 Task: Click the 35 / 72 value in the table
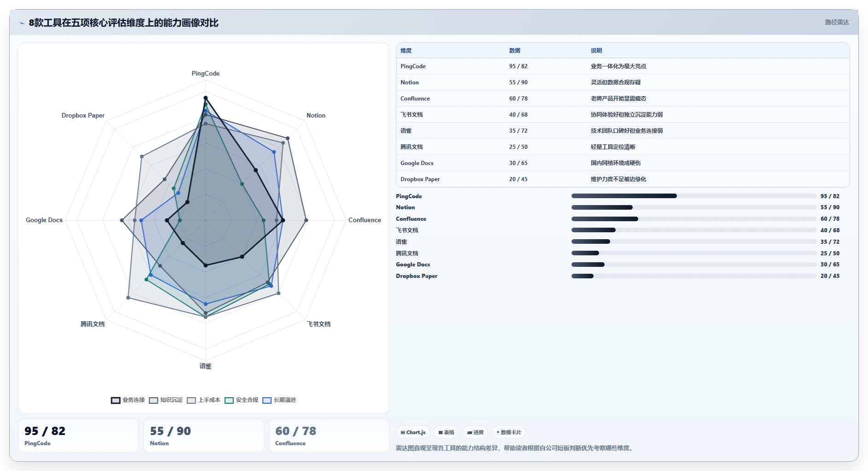[x=518, y=131]
